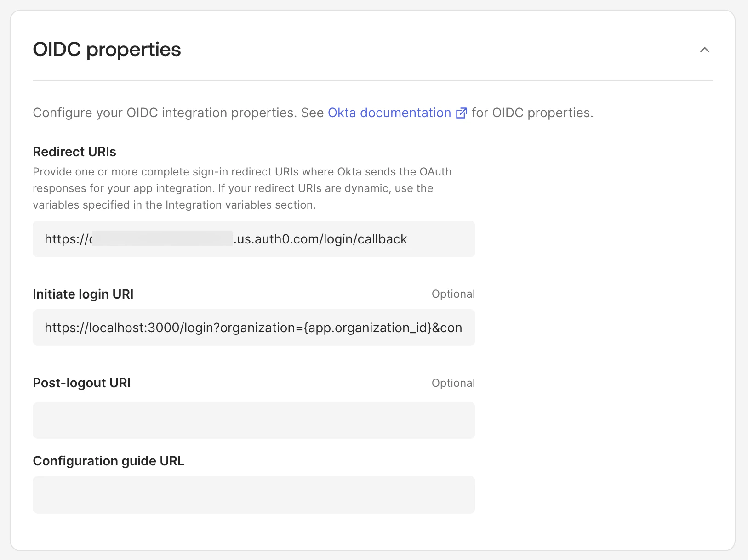Click the Configuration guide URL input
The width and height of the screenshot is (748, 560).
coord(254,495)
